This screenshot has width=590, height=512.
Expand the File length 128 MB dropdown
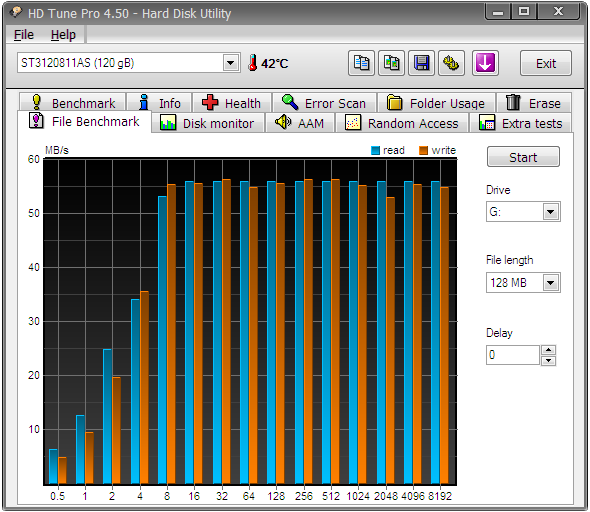click(551, 283)
